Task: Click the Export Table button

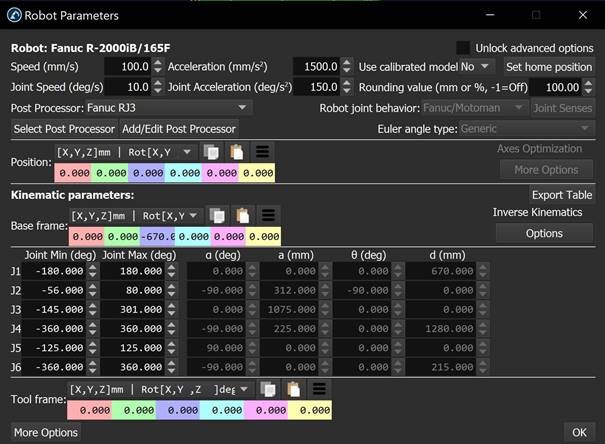Action: point(561,195)
